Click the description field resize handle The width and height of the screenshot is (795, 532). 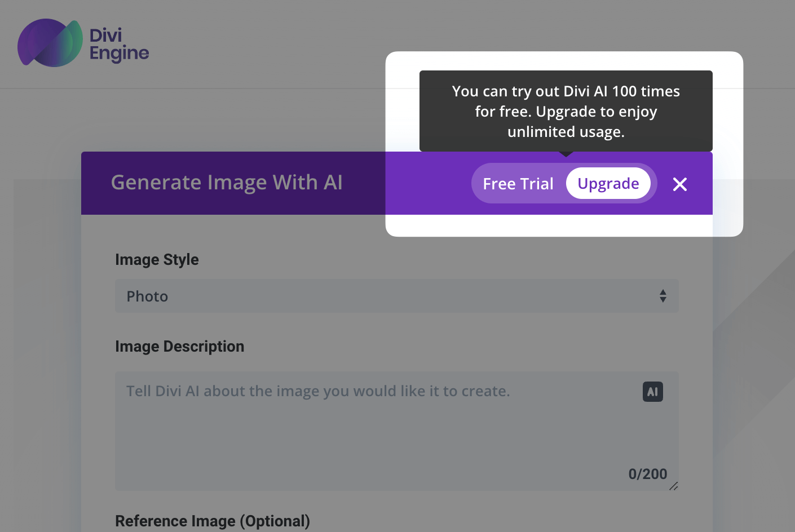pyautogui.click(x=673, y=486)
